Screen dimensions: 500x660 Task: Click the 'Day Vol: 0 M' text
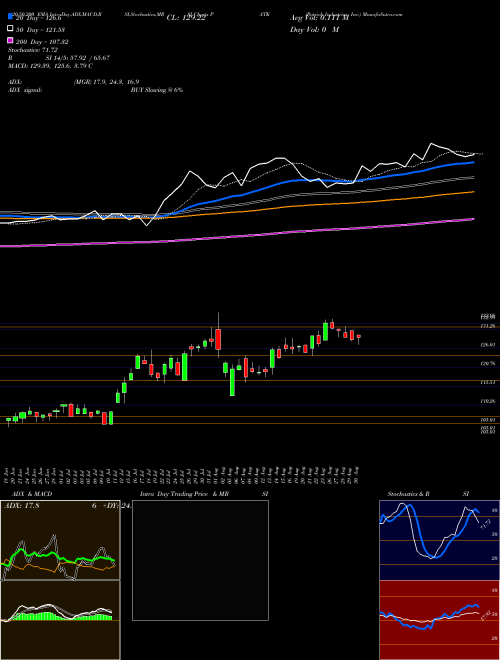pos(314,30)
